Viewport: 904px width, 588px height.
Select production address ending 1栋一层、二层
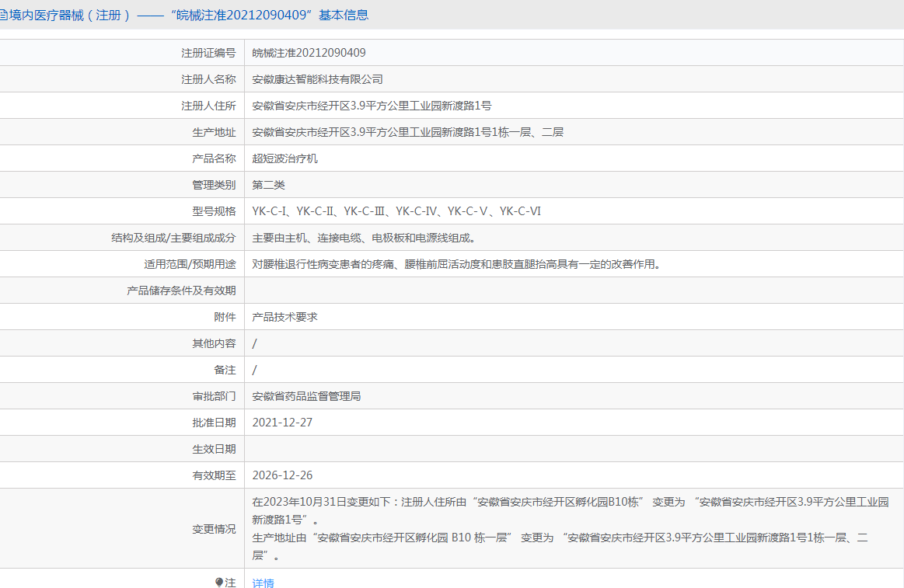pyautogui.click(x=407, y=133)
